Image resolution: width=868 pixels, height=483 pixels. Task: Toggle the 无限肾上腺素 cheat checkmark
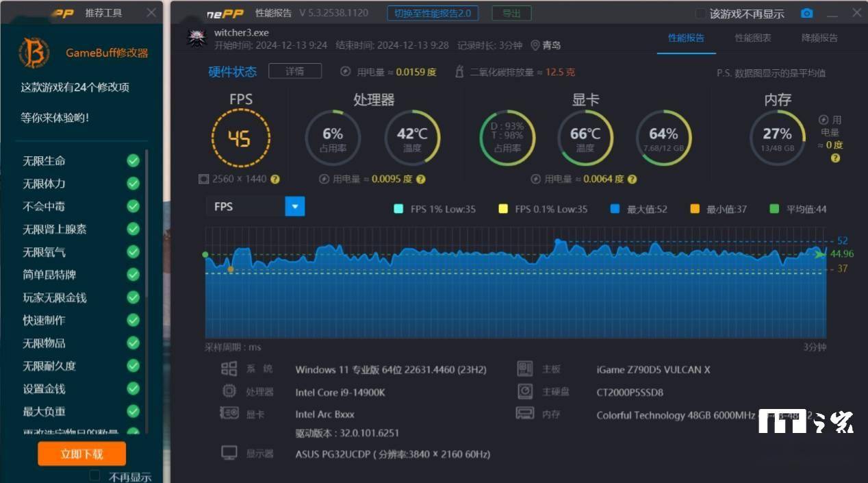[133, 229]
